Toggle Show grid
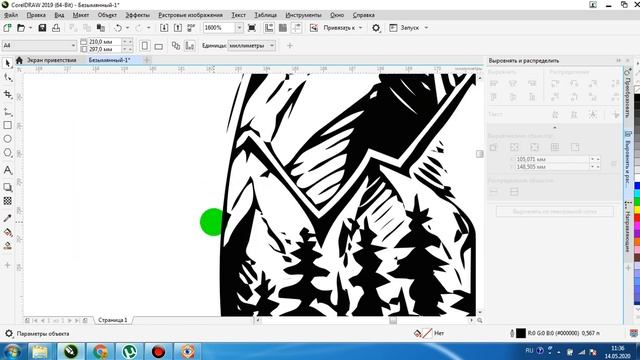The image size is (640, 360). (282, 28)
